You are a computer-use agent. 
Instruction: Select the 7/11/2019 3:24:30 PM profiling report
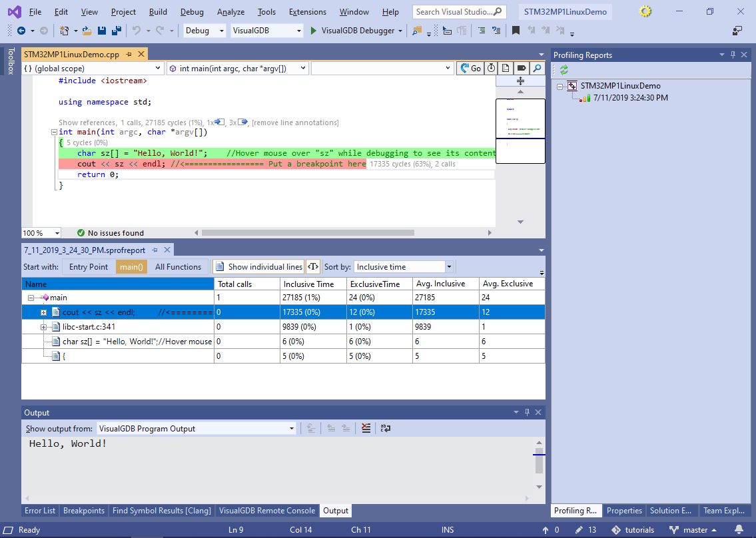pyautogui.click(x=630, y=98)
